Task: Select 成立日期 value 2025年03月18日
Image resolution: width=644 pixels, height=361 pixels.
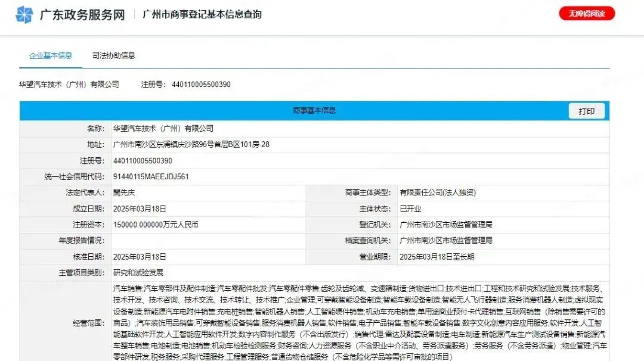Action: [140, 209]
